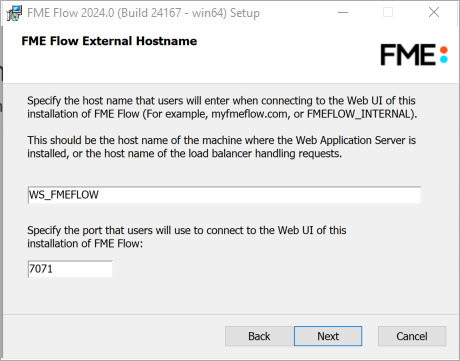
Task: Click the myfmeflow.com example text
Action: pos(249,114)
